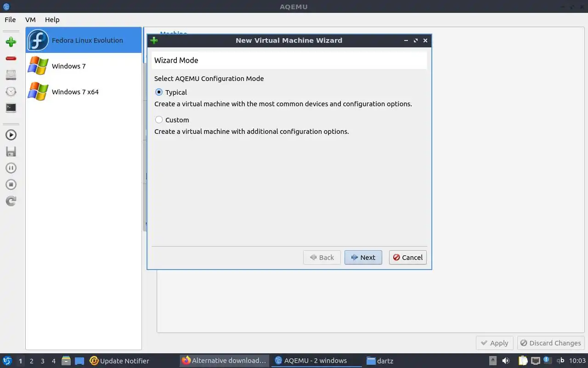The width and height of the screenshot is (588, 368).
Task: Minimize the wizard dialog window
Action: tap(406, 40)
